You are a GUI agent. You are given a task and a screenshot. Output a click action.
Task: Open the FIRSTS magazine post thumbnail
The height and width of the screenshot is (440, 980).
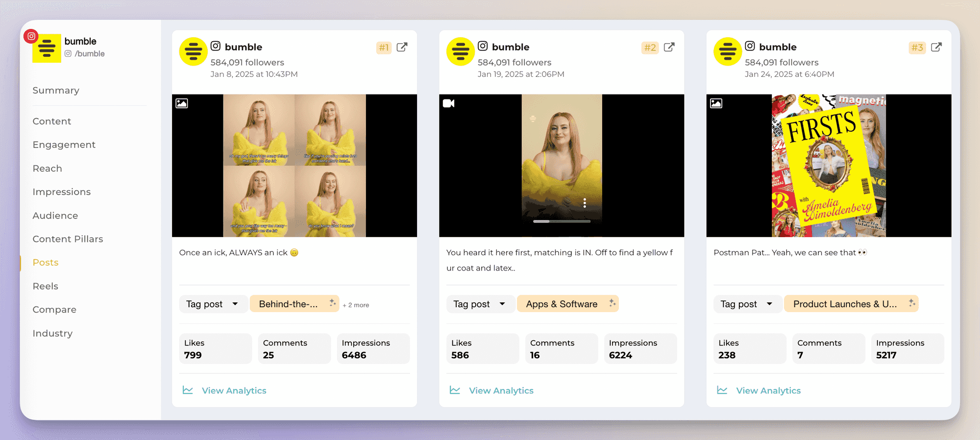coord(829,166)
